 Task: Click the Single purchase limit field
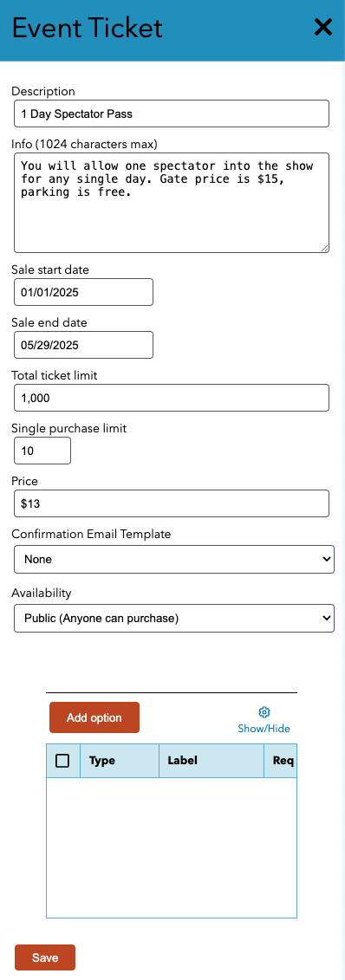(x=42, y=451)
